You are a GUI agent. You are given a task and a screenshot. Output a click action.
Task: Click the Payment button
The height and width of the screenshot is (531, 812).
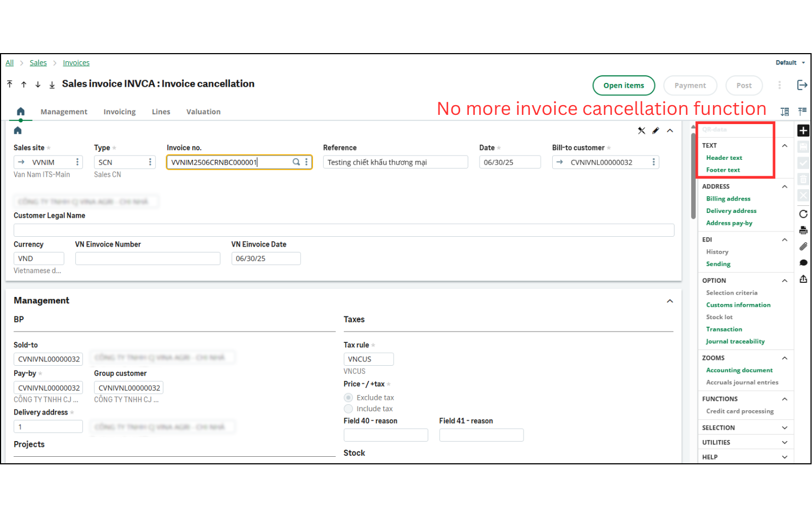690,86
